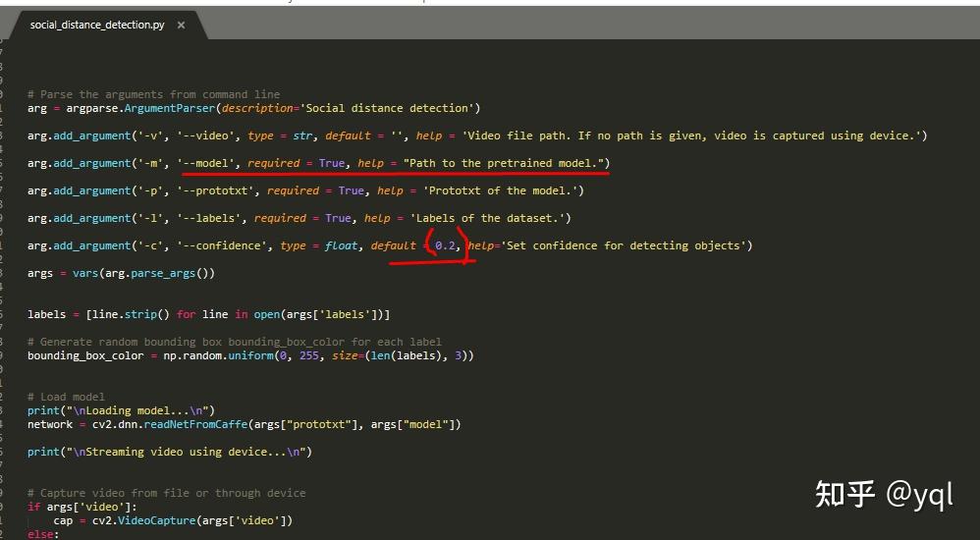Click the 'Path to the pretrained model.' string
Image resolution: width=980 pixels, height=540 pixels.
click(x=504, y=163)
